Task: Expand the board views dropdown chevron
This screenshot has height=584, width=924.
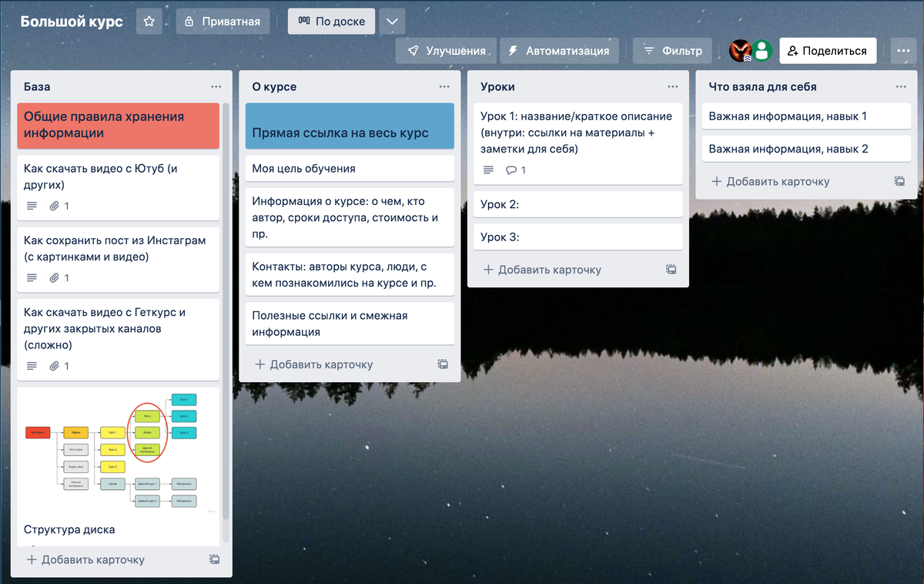Action: pyautogui.click(x=392, y=22)
